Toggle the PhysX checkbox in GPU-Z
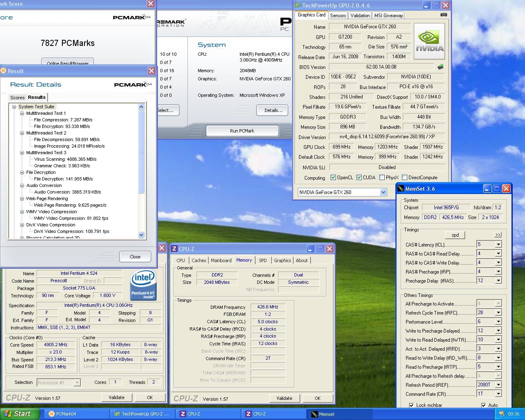The width and height of the screenshot is (525, 420). (382, 178)
